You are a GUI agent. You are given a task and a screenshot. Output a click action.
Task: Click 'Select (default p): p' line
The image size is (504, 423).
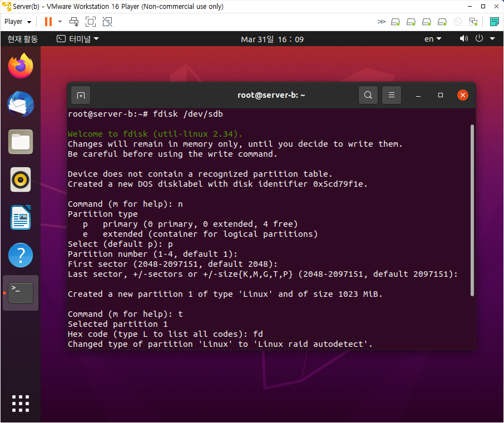(x=120, y=244)
